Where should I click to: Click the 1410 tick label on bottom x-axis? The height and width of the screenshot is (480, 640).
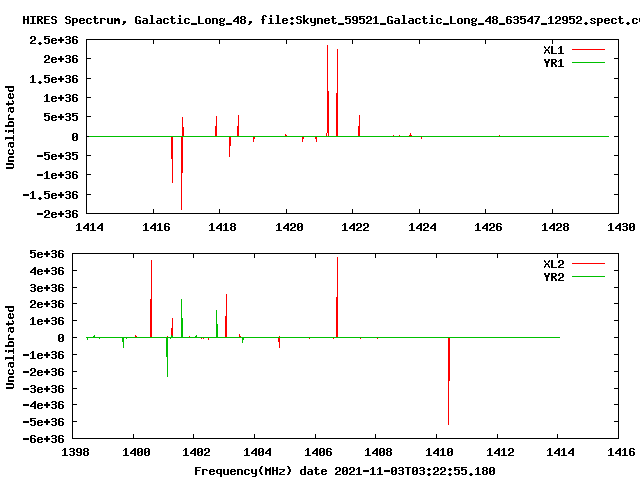[x=439, y=452]
